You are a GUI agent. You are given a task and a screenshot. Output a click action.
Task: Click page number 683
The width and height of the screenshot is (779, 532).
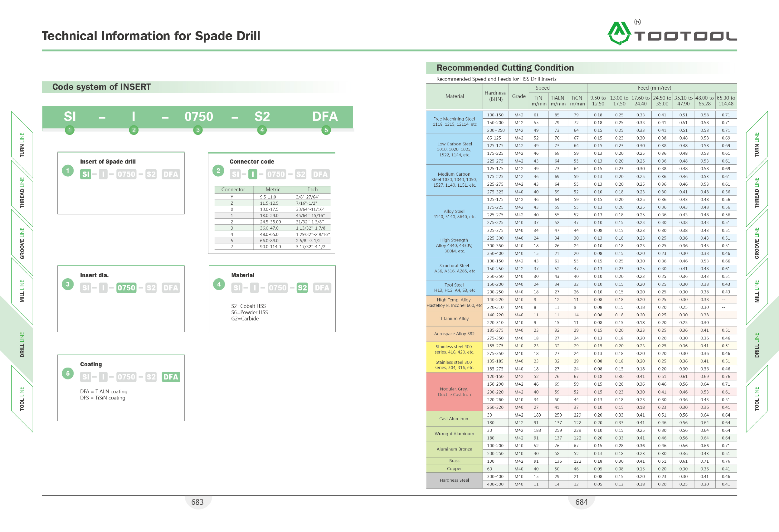click(x=197, y=502)
